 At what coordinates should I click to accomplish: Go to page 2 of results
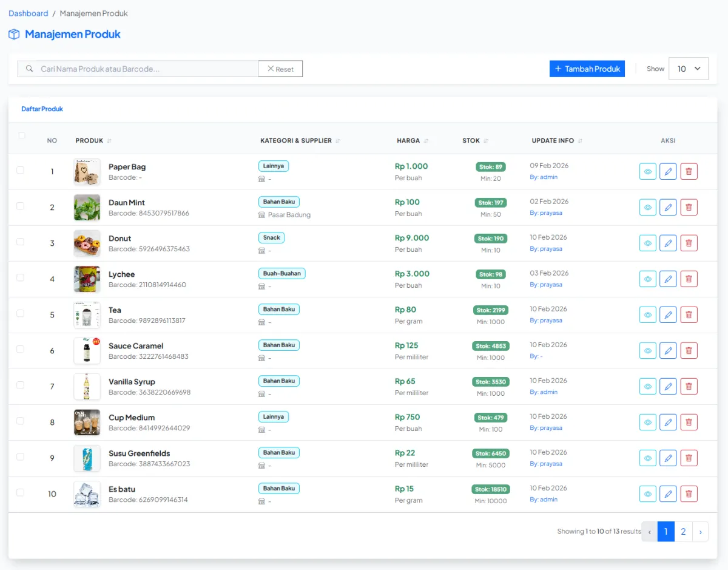[683, 532]
